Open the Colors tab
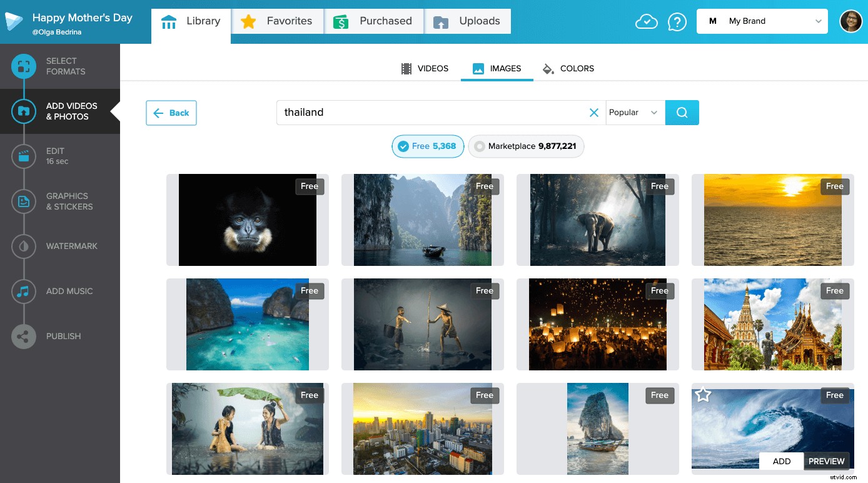 (568, 68)
